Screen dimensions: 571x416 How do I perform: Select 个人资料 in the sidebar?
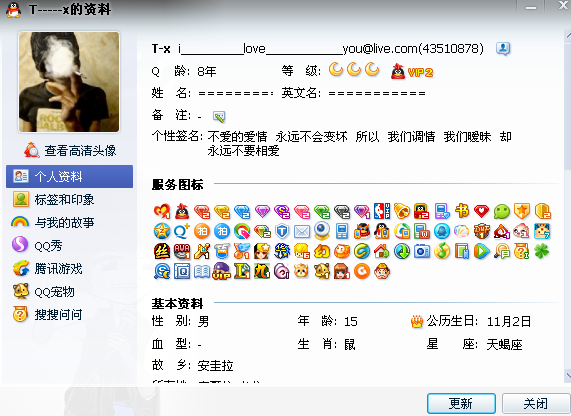(x=70, y=177)
